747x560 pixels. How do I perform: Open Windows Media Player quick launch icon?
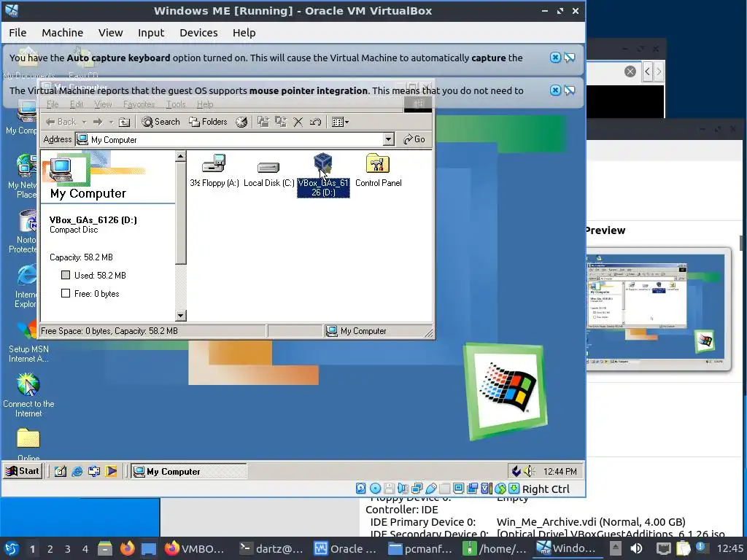point(111,472)
